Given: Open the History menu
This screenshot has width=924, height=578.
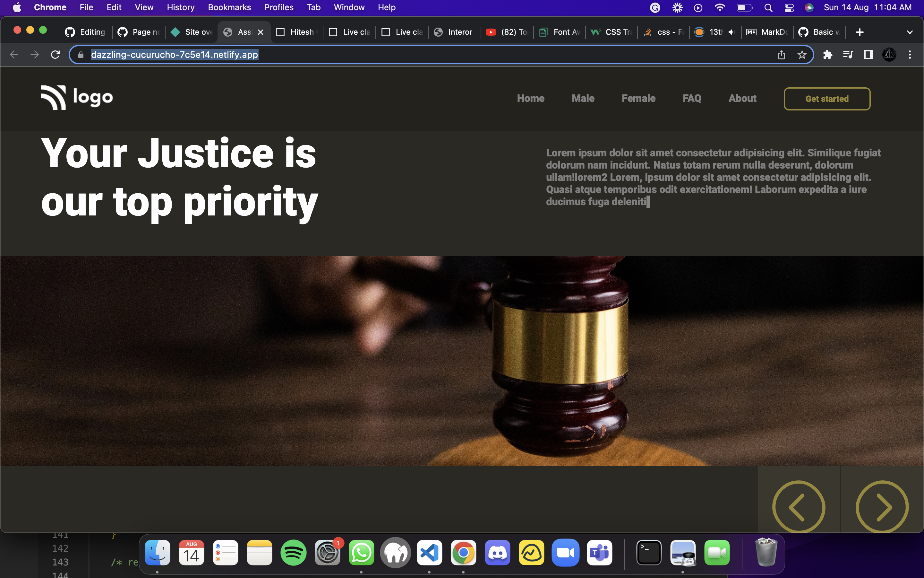Looking at the screenshot, I should (x=181, y=7).
